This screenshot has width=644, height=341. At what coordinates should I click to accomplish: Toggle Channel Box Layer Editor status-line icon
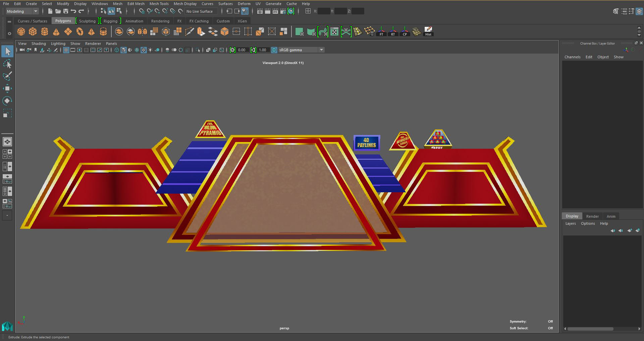pos(639,11)
